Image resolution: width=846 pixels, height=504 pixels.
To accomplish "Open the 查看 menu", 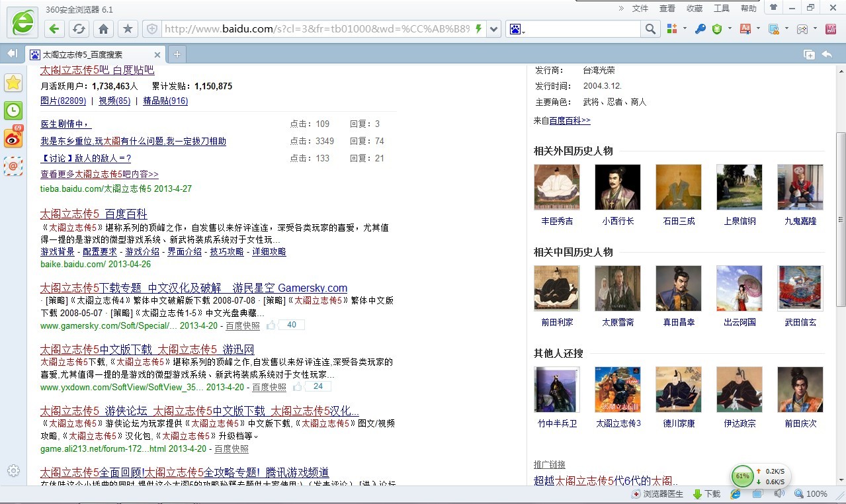I will tap(667, 9).
